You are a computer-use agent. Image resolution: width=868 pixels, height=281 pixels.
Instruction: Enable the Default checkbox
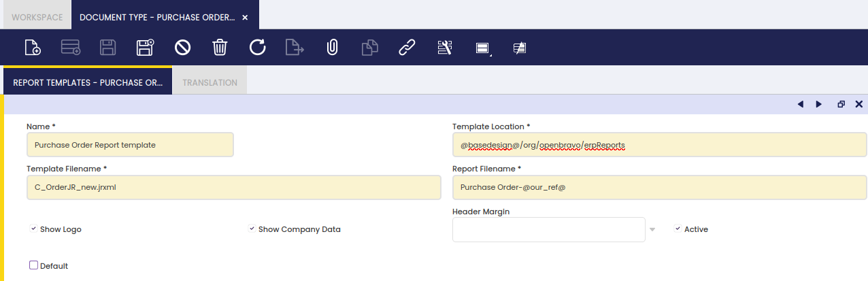[x=33, y=265]
